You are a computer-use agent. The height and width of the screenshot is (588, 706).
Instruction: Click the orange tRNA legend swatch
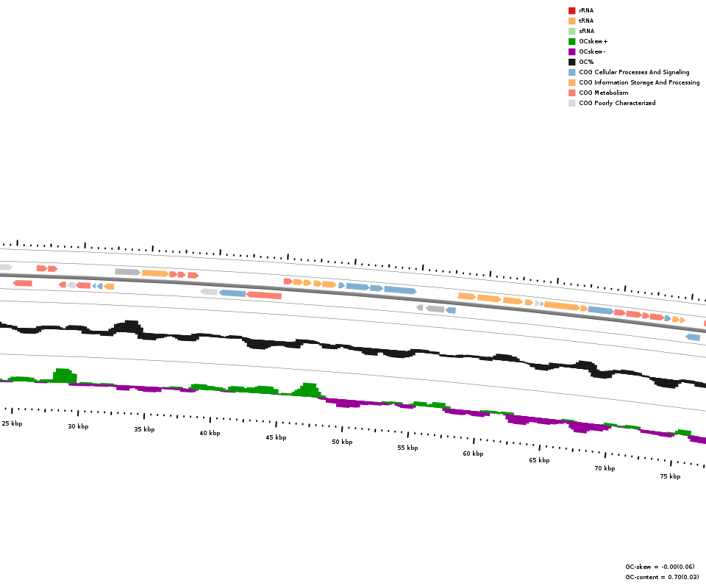point(572,21)
